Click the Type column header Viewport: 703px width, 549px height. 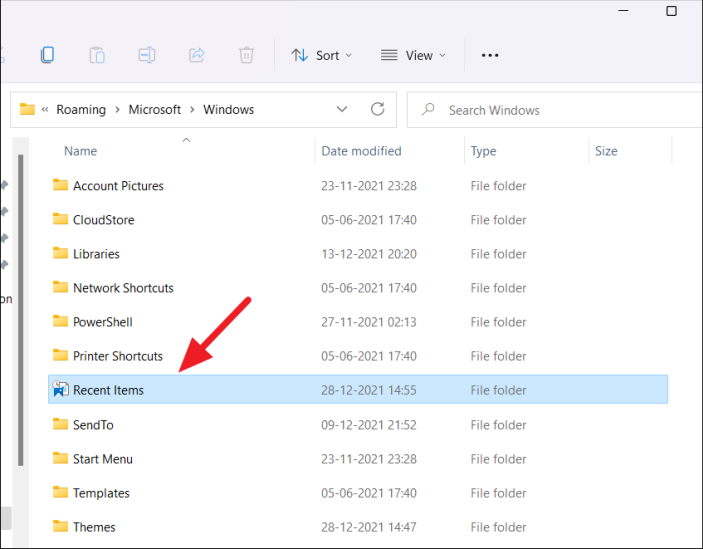tap(484, 151)
